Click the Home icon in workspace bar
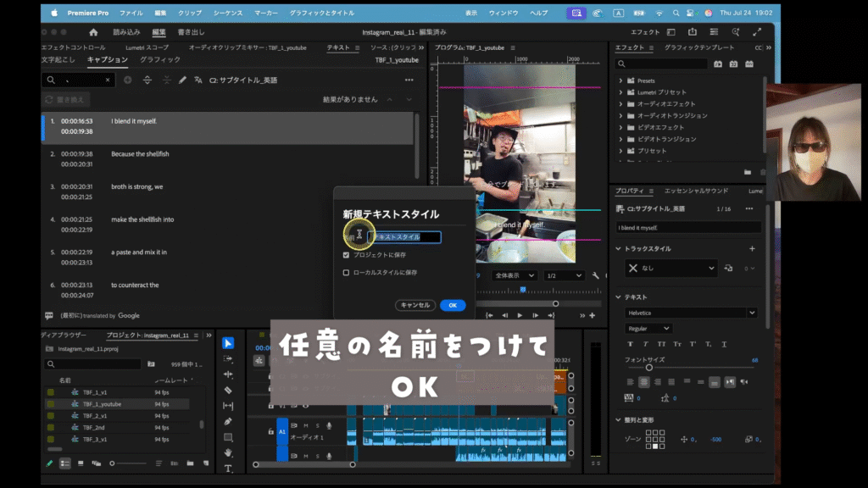 (93, 32)
